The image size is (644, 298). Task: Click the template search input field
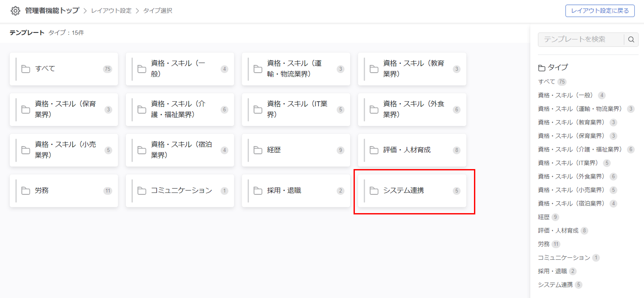[580, 39]
